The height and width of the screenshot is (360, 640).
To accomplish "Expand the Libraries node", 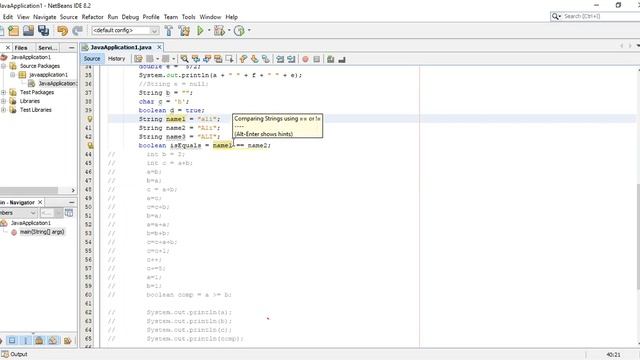I will pyautogui.click(x=4, y=101).
